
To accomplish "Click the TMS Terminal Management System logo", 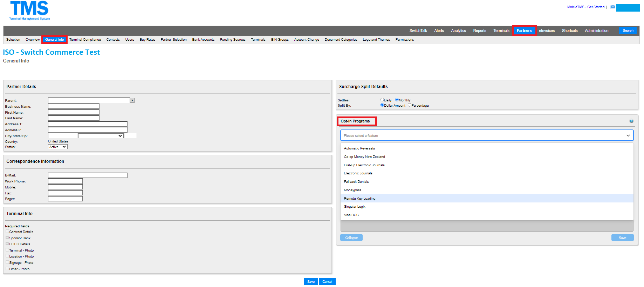I will (30, 11).
